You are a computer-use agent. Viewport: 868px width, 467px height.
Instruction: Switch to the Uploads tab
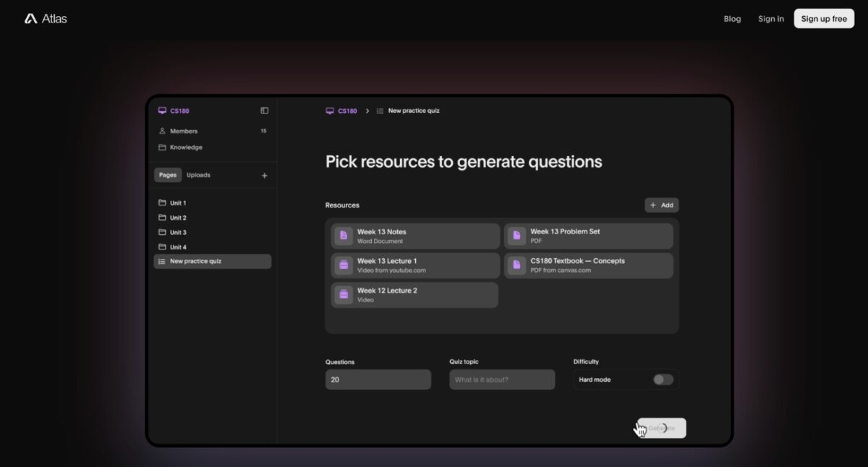pyautogui.click(x=198, y=175)
